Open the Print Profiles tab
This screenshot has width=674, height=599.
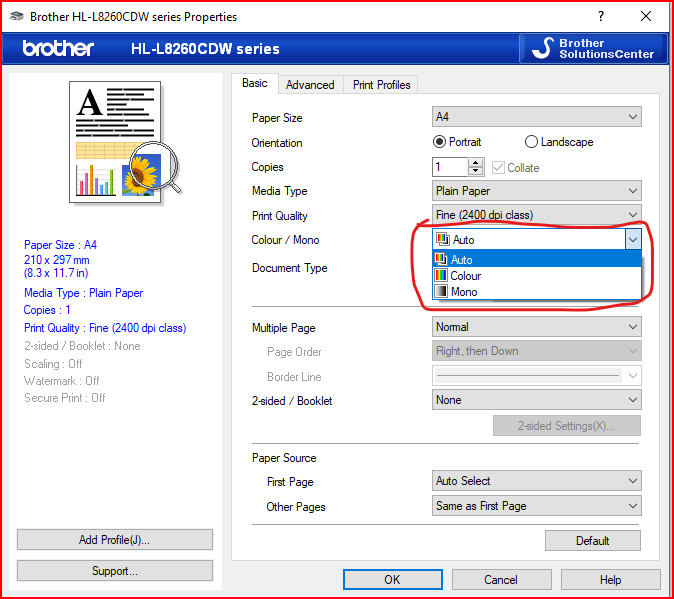click(x=381, y=85)
